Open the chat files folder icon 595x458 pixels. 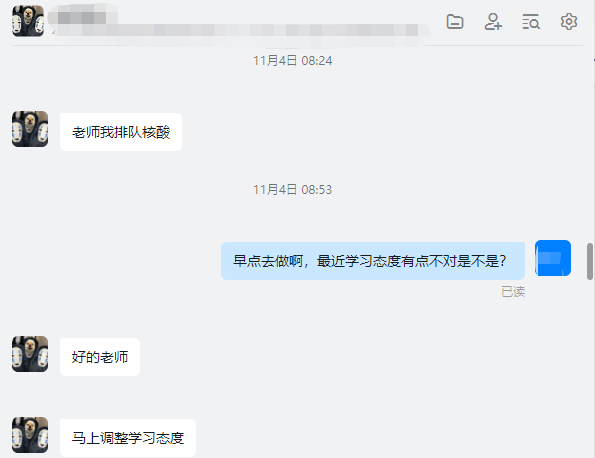[455, 22]
